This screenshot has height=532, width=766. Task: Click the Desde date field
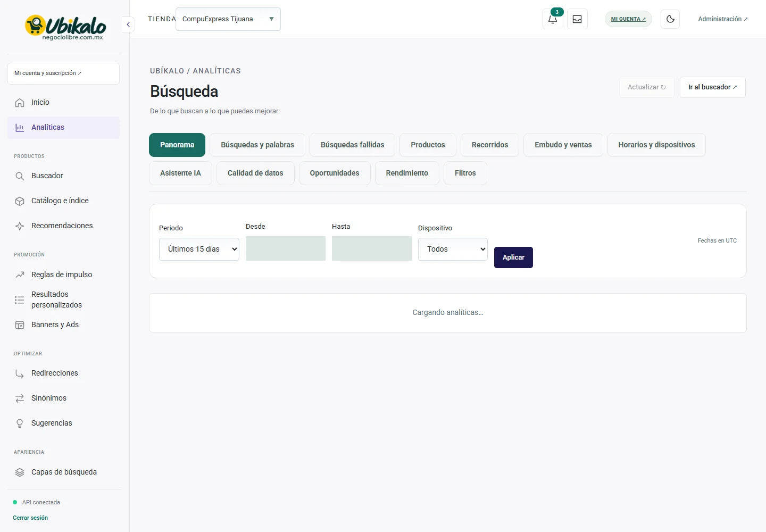coord(286,248)
